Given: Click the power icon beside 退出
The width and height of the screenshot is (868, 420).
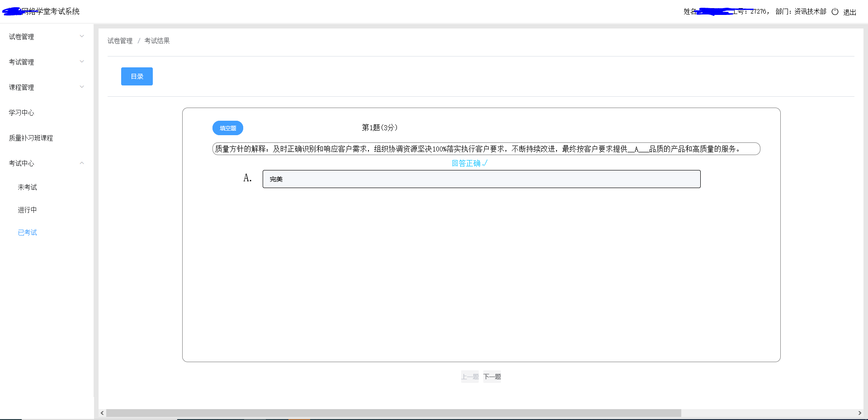Looking at the screenshot, I should (x=835, y=12).
